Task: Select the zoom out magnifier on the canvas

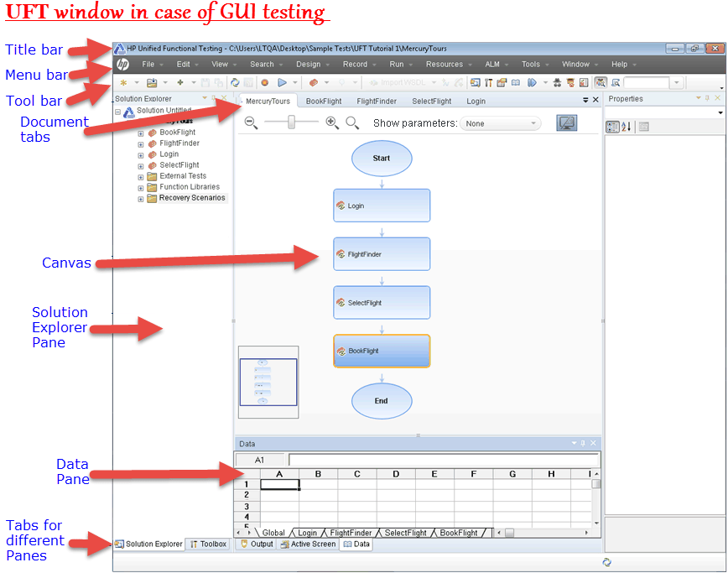Action: coord(250,122)
